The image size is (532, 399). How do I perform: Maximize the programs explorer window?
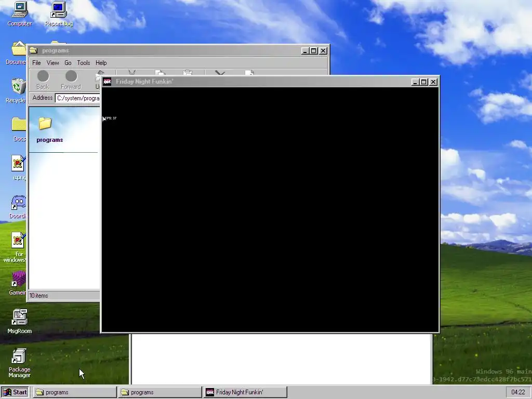[x=314, y=51]
